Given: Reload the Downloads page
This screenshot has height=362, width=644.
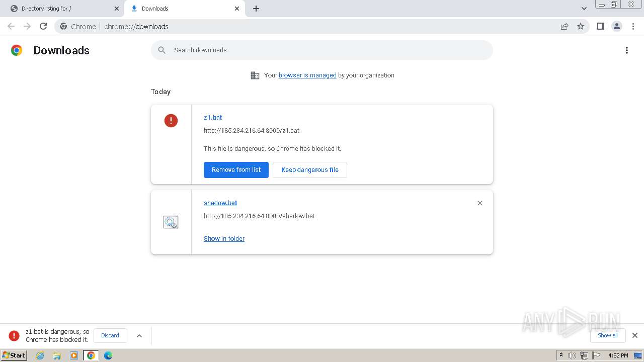Looking at the screenshot, I should pos(43,26).
